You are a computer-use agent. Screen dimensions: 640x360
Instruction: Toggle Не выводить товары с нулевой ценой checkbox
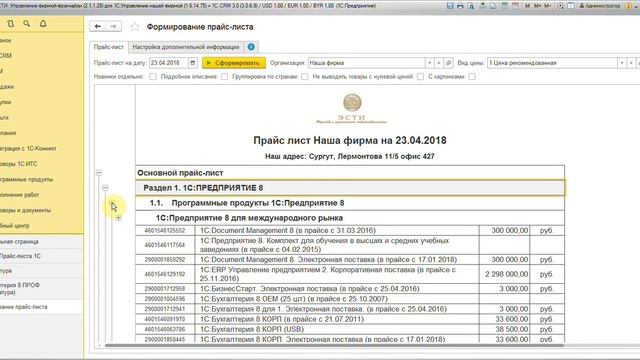(420, 76)
